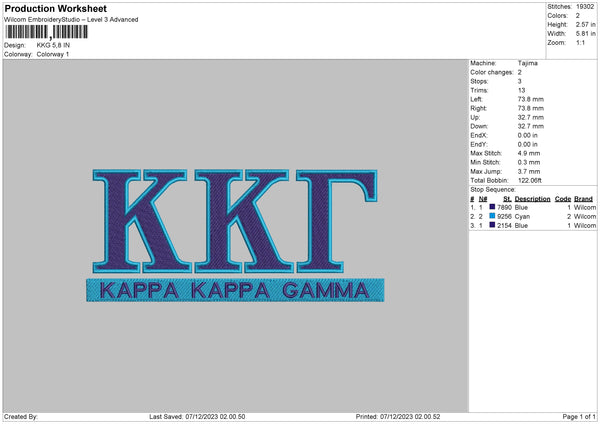Click the Stop Sequence heading
The width and height of the screenshot is (600, 424).
point(492,187)
